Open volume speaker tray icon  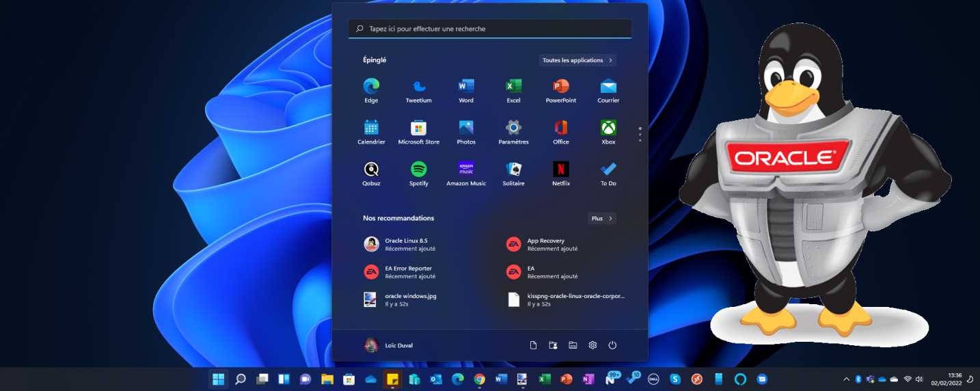pos(919,379)
